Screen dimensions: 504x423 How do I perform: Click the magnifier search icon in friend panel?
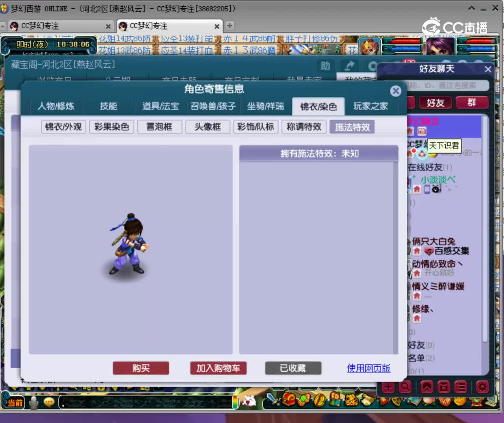[x=405, y=387]
